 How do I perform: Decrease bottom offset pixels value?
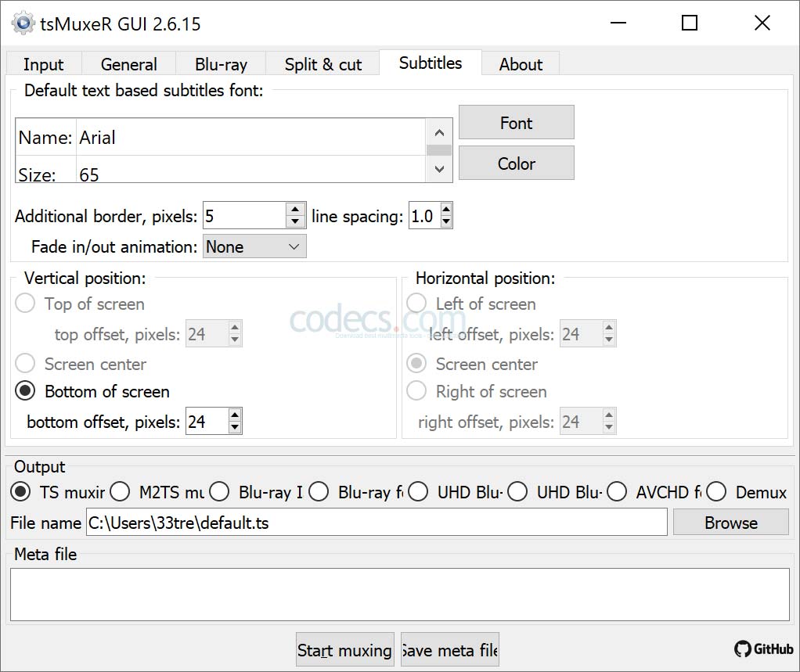235,427
